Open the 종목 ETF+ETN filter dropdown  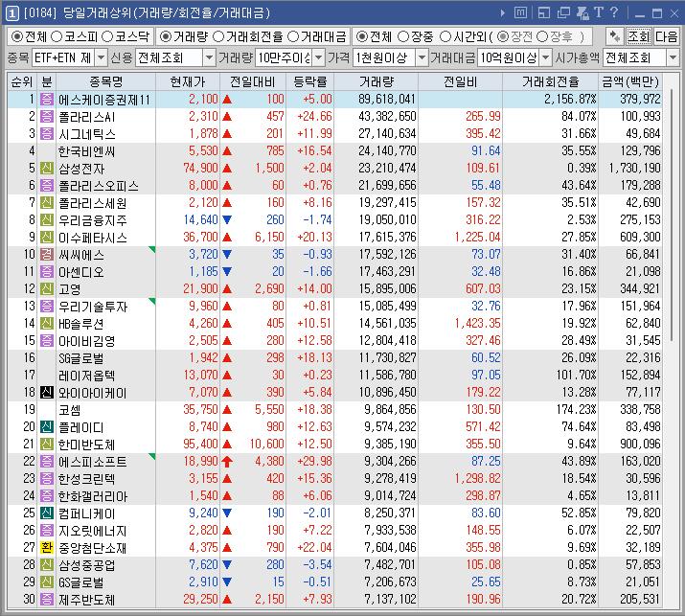(101, 57)
